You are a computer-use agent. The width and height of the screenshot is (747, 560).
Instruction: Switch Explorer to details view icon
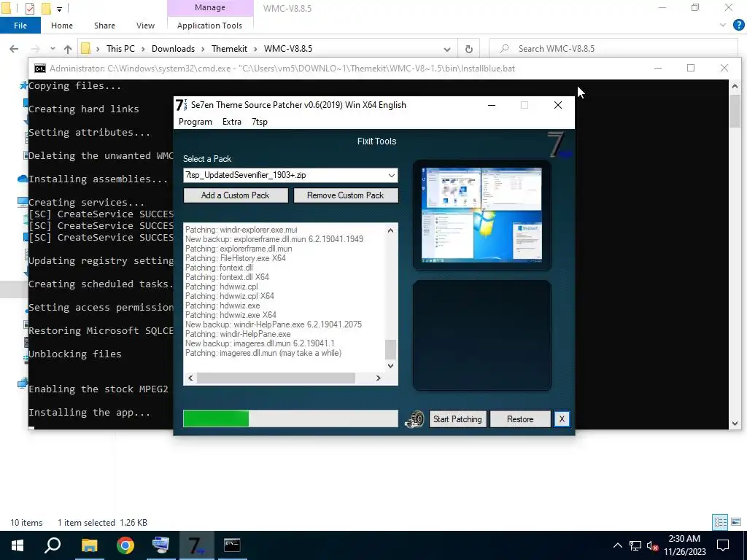click(x=720, y=522)
